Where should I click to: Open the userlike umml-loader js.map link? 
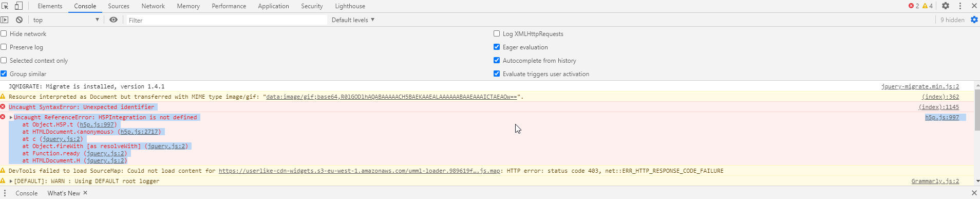pos(360,171)
